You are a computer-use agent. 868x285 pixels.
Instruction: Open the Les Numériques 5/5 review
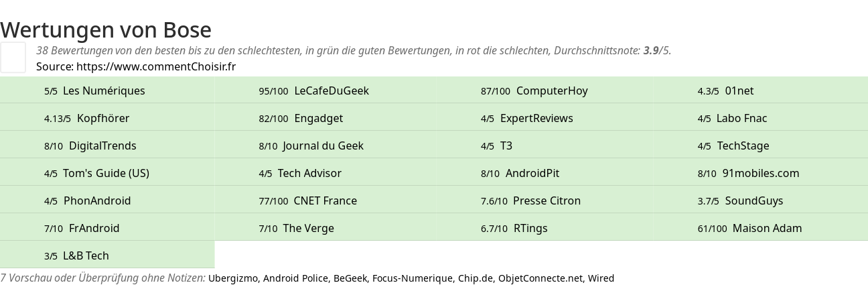pos(107,91)
